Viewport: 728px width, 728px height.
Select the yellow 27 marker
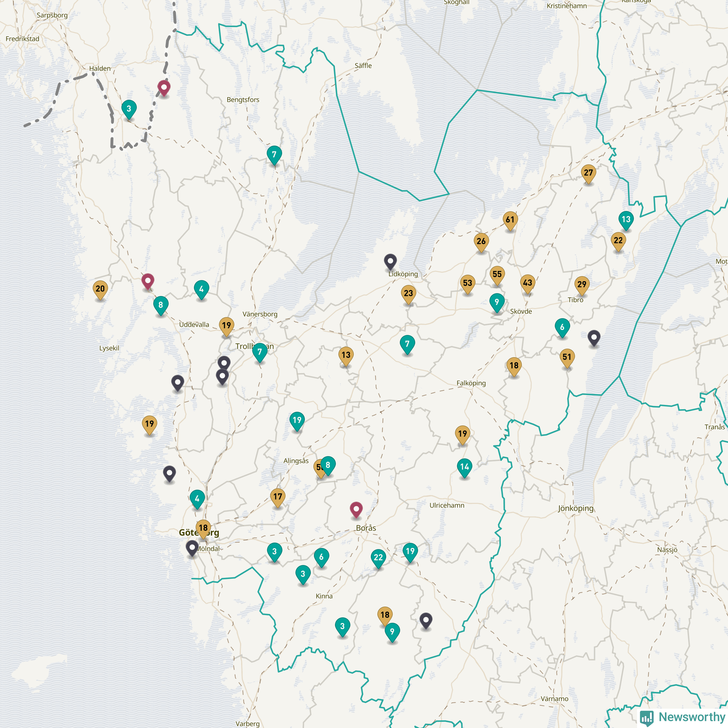click(x=588, y=173)
